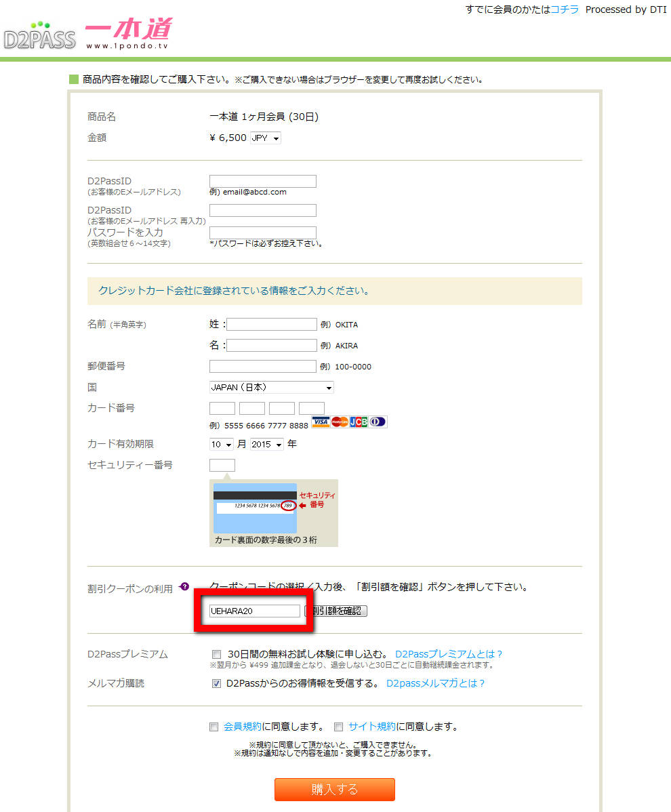Click the coupon code field containing UEHARA20
671x812 pixels.
tap(255, 611)
